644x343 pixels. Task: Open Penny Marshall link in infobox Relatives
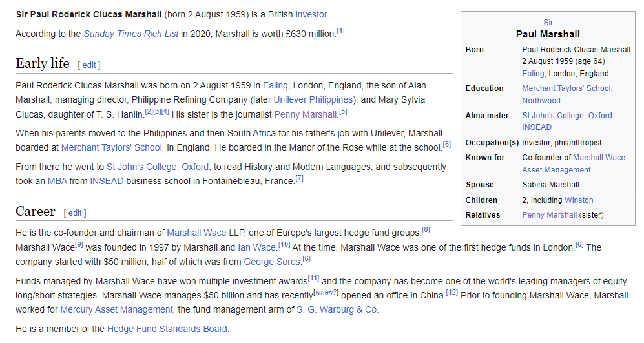tap(550, 215)
